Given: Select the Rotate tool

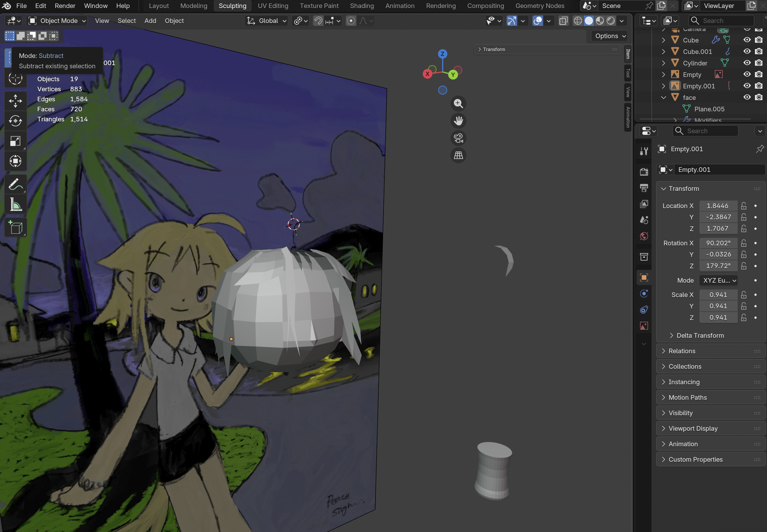Looking at the screenshot, I should 15,121.
